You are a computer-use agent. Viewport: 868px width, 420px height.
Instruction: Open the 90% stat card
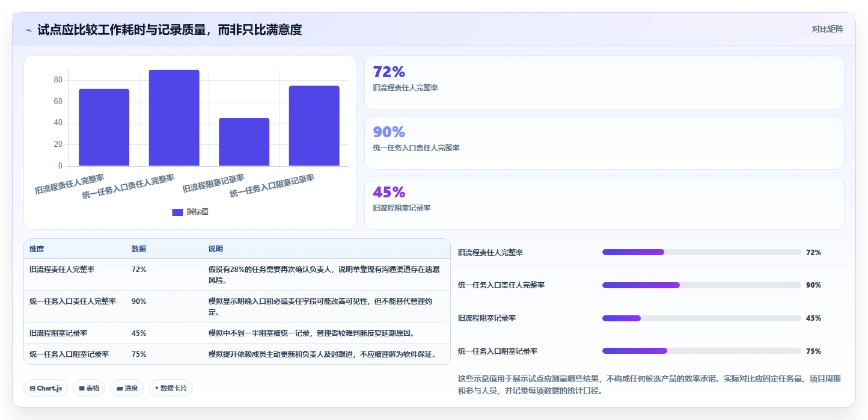(604, 143)
